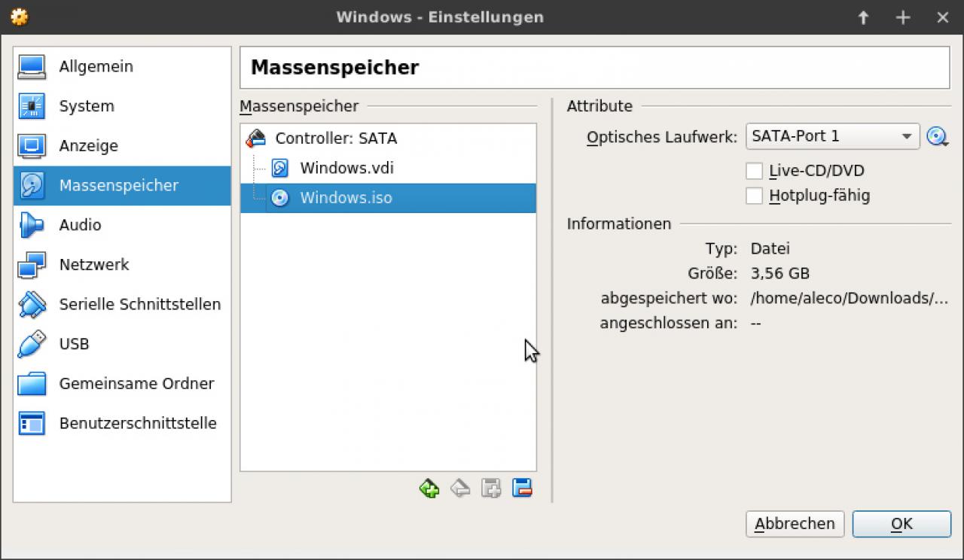Open Benutzerschnittstelle settings
The width and height of the screenshot is (964, 560).
pyautogui.click(x=122, y=423)
